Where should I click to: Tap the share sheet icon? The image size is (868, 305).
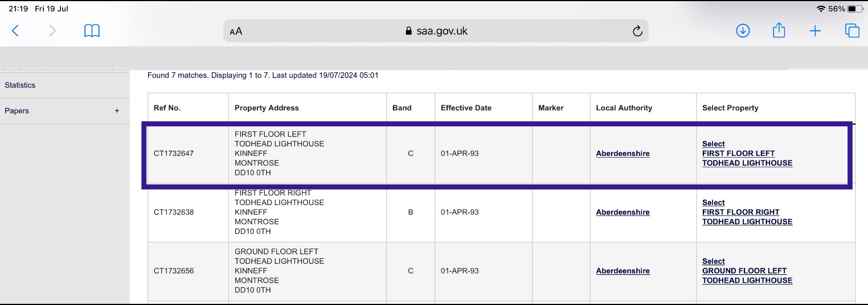click(779, 30)
